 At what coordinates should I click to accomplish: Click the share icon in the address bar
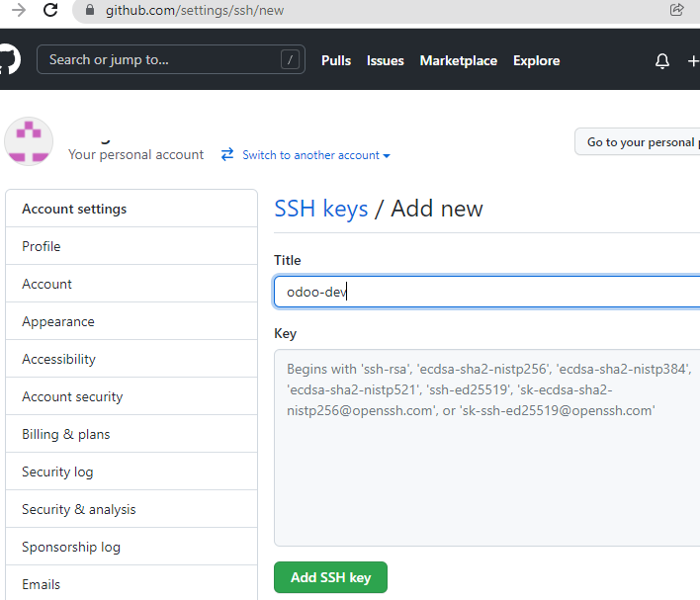point(677,10)
